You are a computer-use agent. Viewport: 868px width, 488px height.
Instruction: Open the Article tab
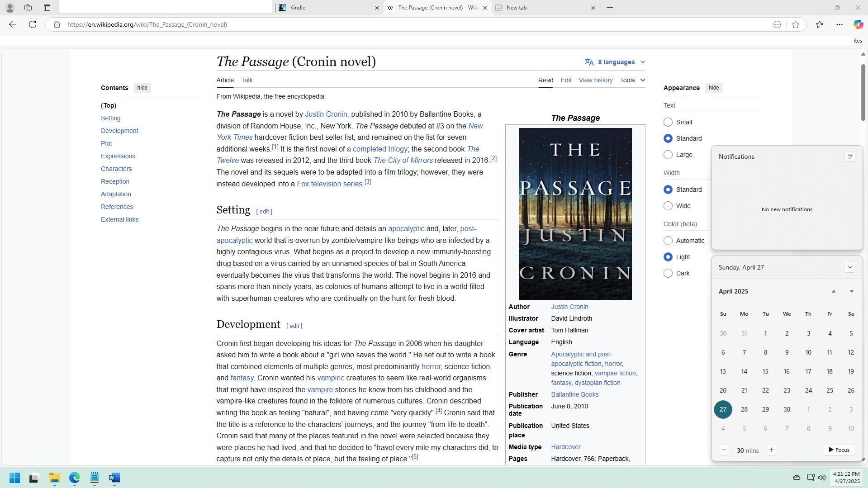click(x=225, y=80)
